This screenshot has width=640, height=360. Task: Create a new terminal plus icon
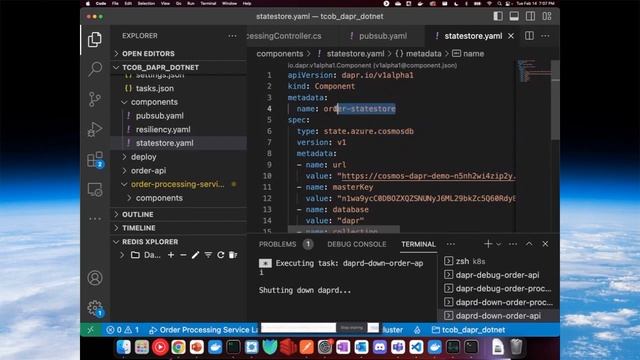click(488, 244)
